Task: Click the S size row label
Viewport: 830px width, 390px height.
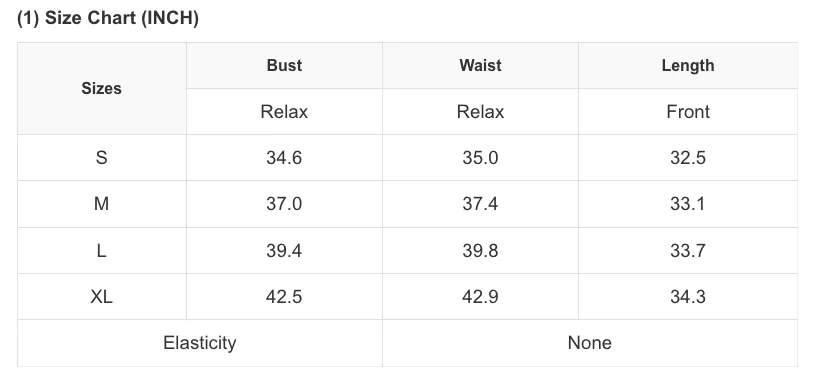Action: click(102, 158)
